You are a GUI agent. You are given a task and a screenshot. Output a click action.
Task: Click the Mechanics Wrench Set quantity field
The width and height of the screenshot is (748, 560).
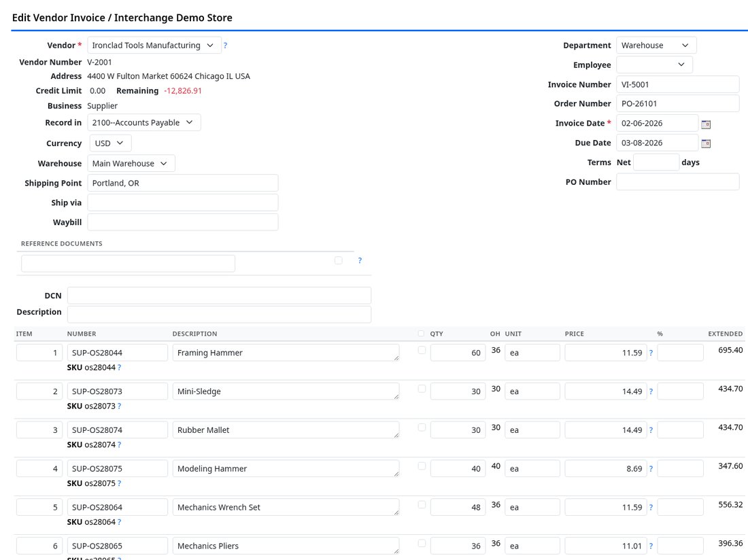458,507
